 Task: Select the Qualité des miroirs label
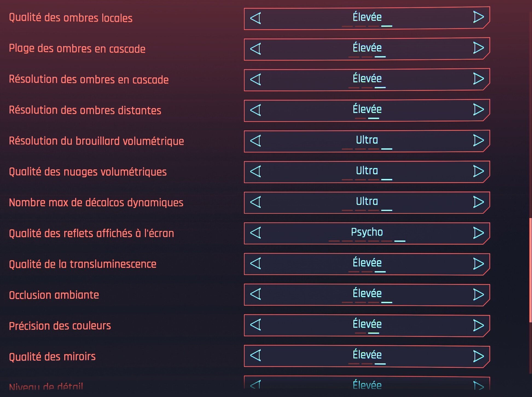point(52,357)
